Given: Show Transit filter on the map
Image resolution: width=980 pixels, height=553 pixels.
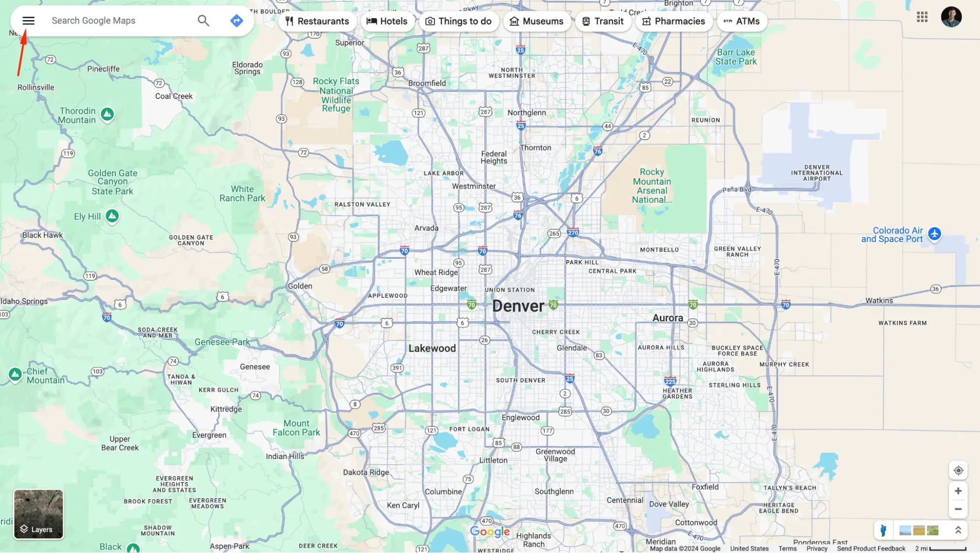Looking at the screenshot, I should click(x=603, y=21).
